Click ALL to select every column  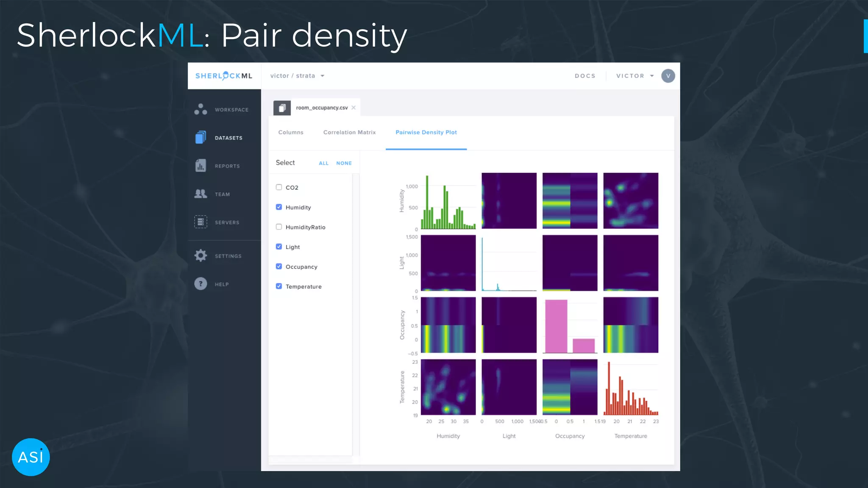[x=323, y=163]
